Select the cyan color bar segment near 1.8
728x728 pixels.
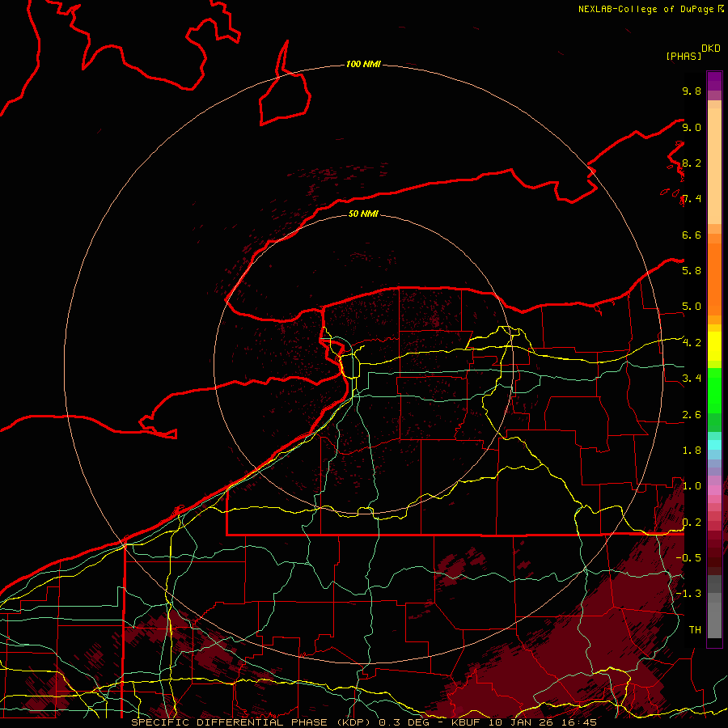click(714, 444)
